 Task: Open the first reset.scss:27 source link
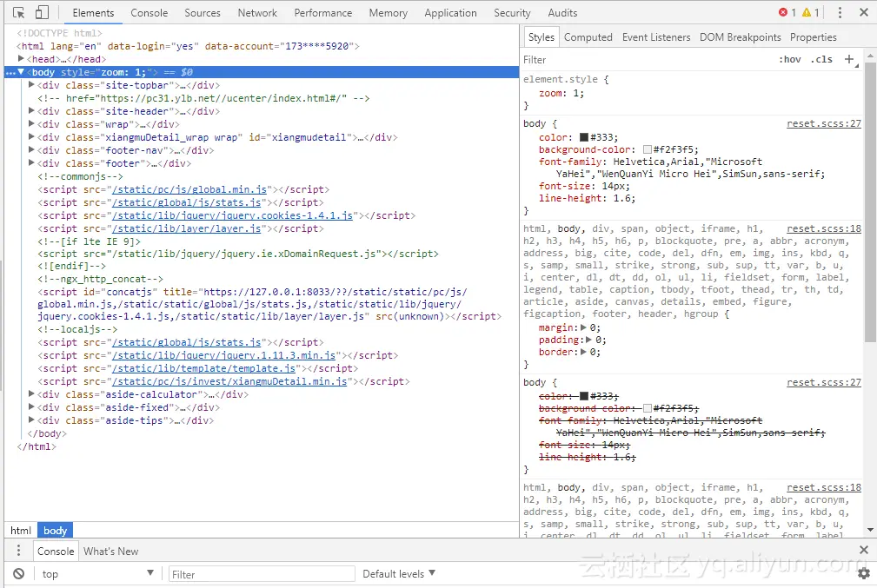click(x=823, y=124)
